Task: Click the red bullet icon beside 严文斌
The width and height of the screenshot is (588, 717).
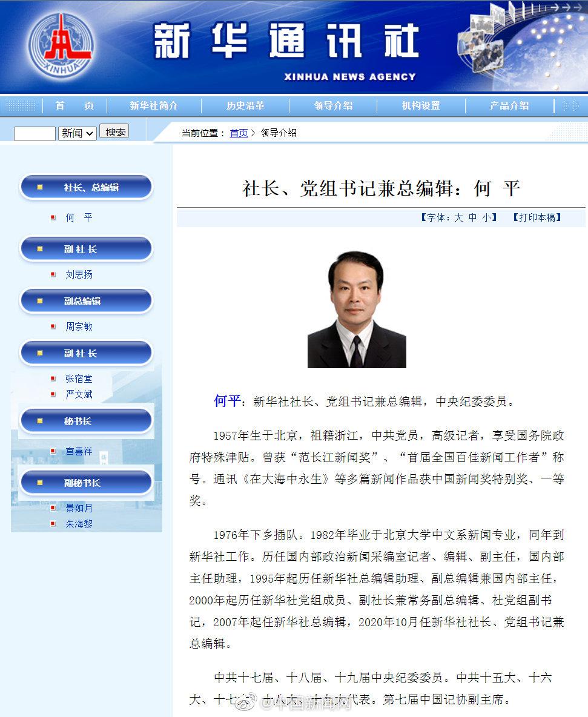Action: click(x=53, y=395)
